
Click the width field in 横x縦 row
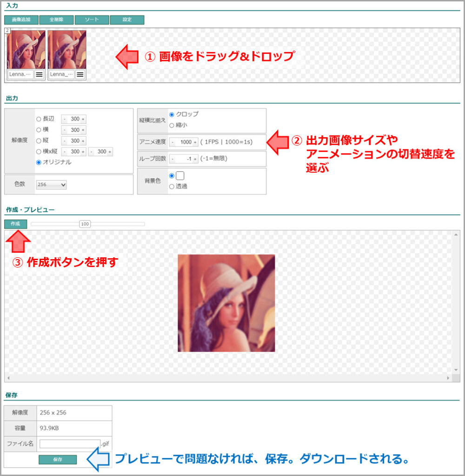[74, 152]
